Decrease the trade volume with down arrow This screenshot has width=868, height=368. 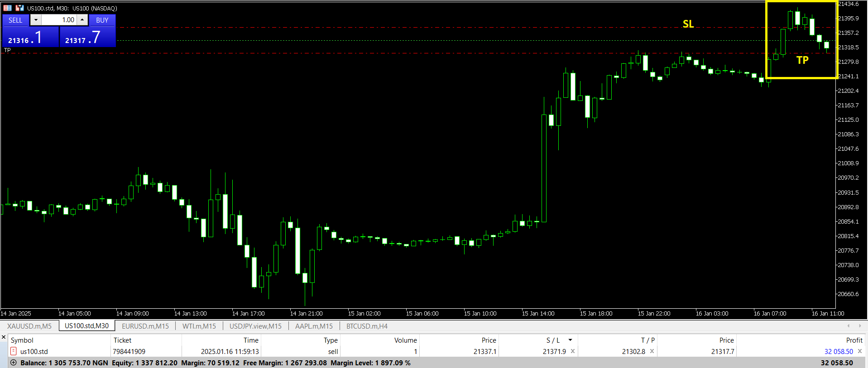[36, 20]
